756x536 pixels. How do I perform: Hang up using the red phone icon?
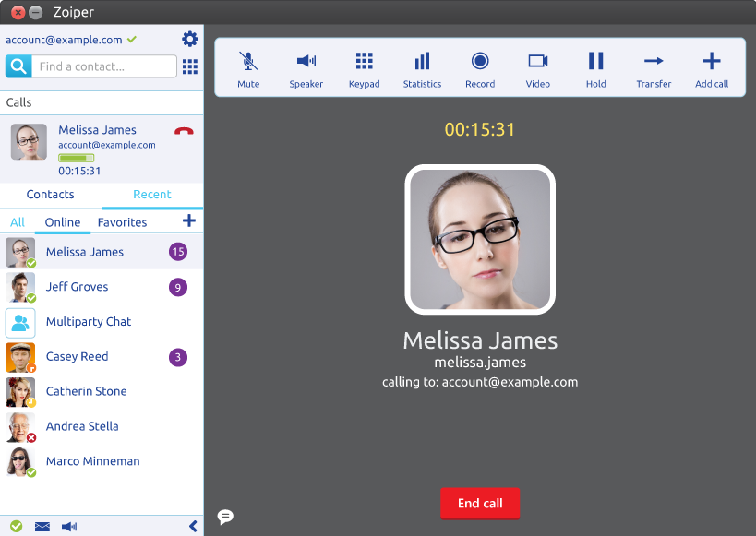pyautogui.click(x=184, y=131)
